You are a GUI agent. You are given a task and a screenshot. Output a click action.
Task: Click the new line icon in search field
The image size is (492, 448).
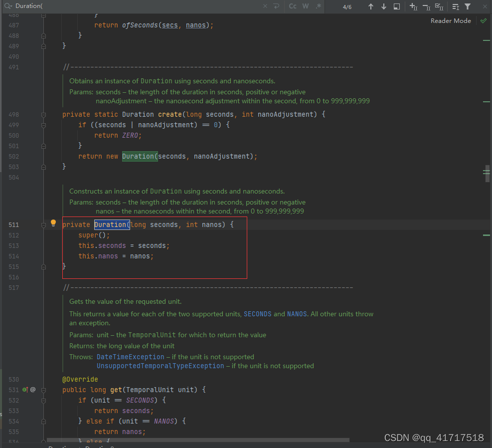tap(276, 6)
